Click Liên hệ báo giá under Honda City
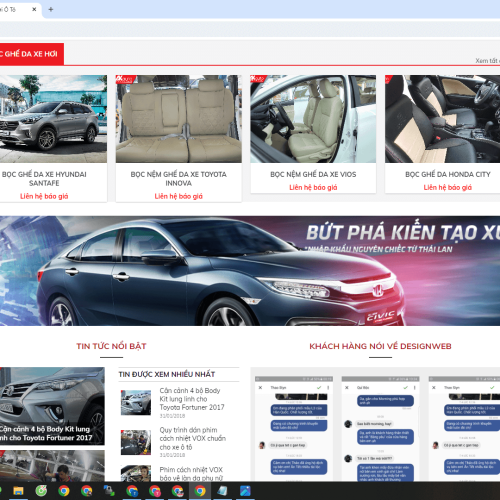Viewport: 500px width, 500px height. (448, 188)
